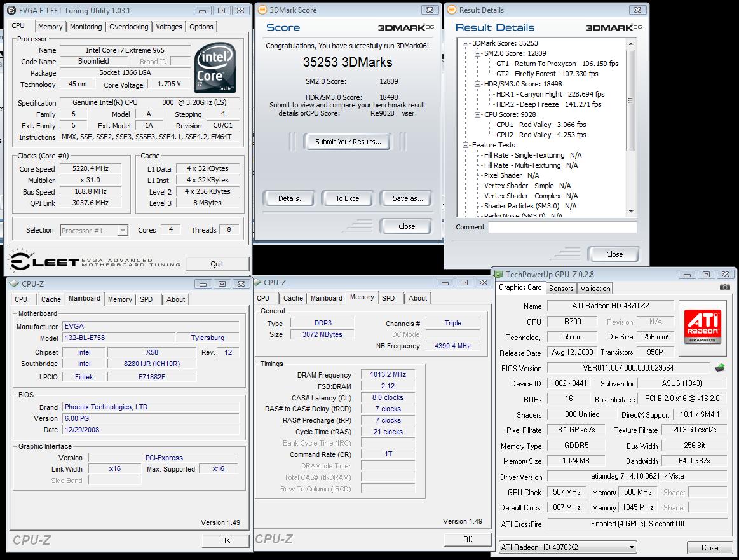Open the Memory tab in EVGA E-LEET
This screenshot has width=739, height=560.
tap(50, 27)
